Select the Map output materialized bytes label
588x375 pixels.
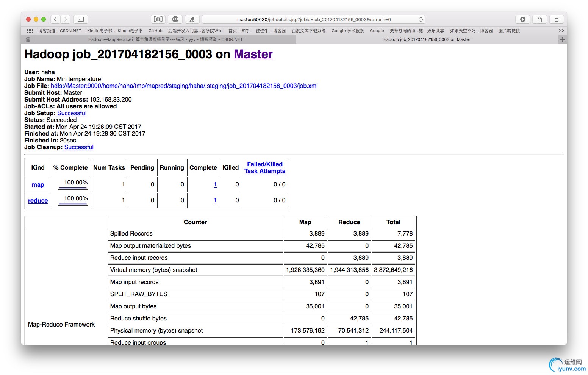click(x=150, y=246)
